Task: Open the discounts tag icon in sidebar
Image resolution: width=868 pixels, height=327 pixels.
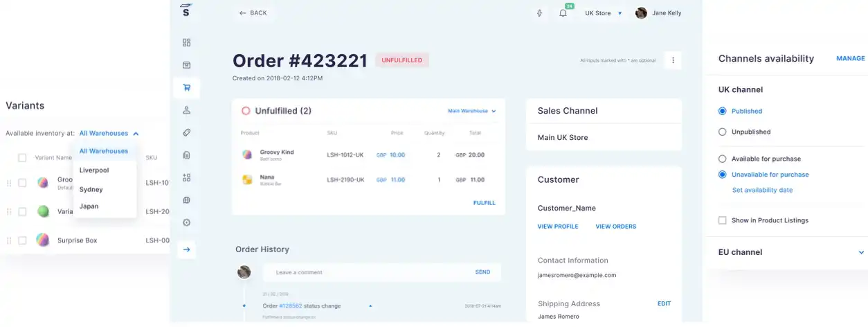Action: point(186,132)
